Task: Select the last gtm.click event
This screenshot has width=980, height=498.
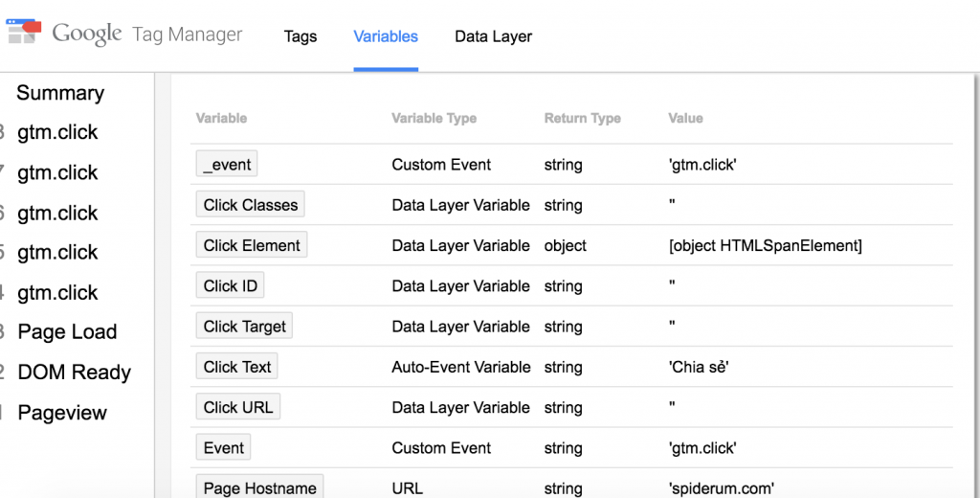Action: click(57, 293)
